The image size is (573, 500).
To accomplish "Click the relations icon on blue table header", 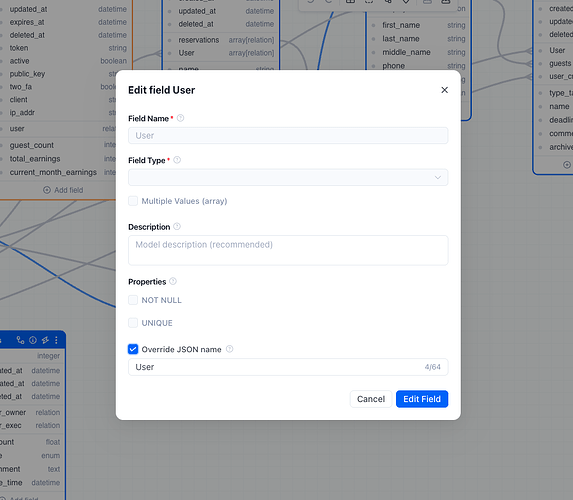I will point(20,340).
